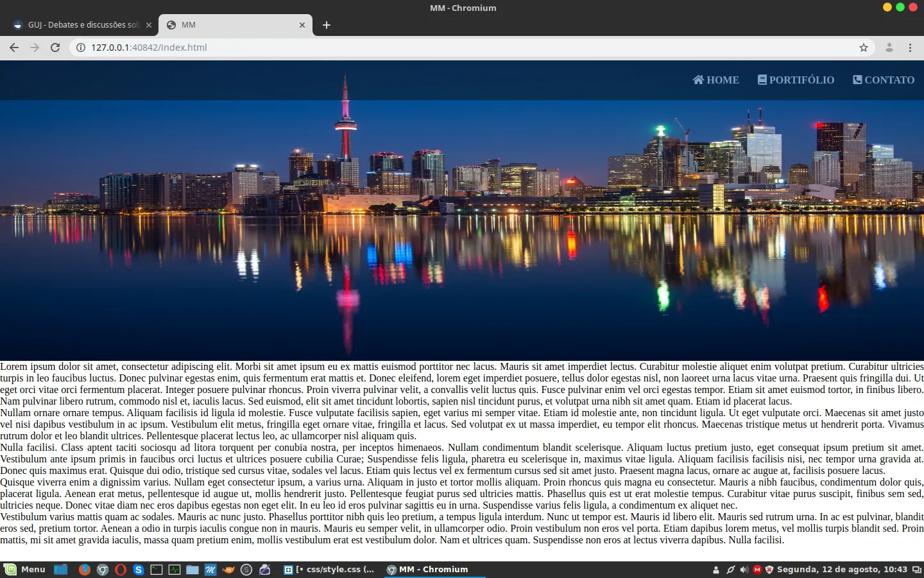
Task: Open the Chromium three-dot menu
Action: 910,48
